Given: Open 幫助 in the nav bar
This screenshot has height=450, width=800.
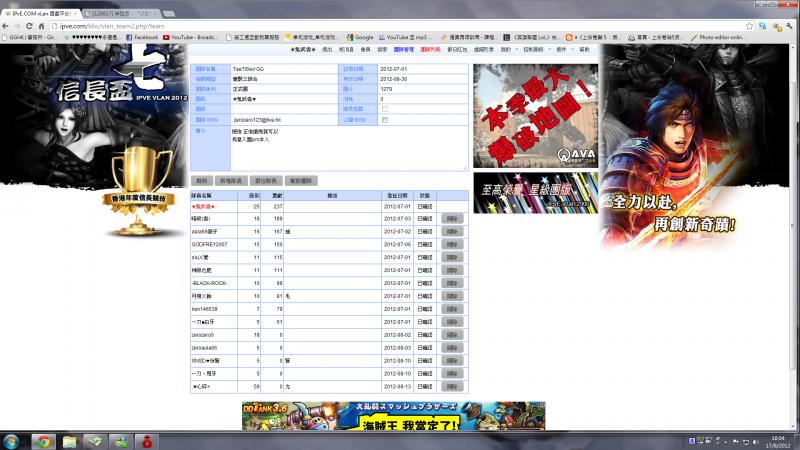Looking at the screenshot, I should [x=584, y=49].
